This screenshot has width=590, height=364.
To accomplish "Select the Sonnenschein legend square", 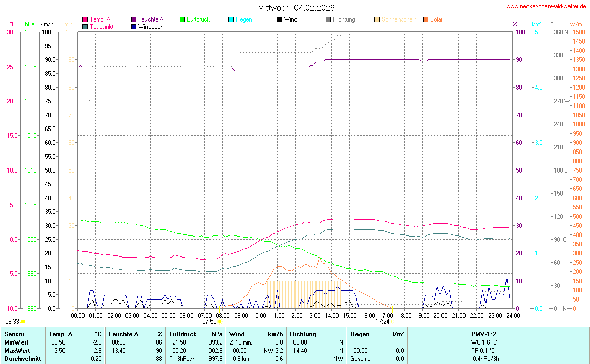I will pos(376,19).
